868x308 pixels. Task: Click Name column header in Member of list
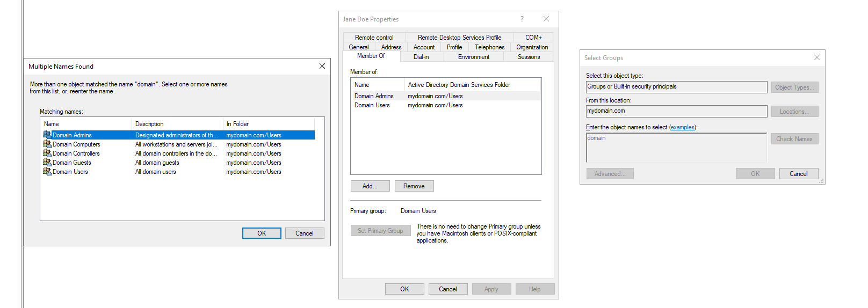(378, 85)
